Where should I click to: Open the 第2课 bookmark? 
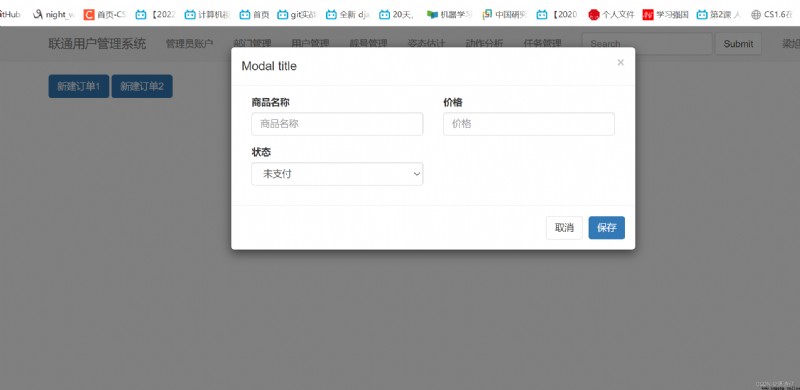tap(719, 14)
